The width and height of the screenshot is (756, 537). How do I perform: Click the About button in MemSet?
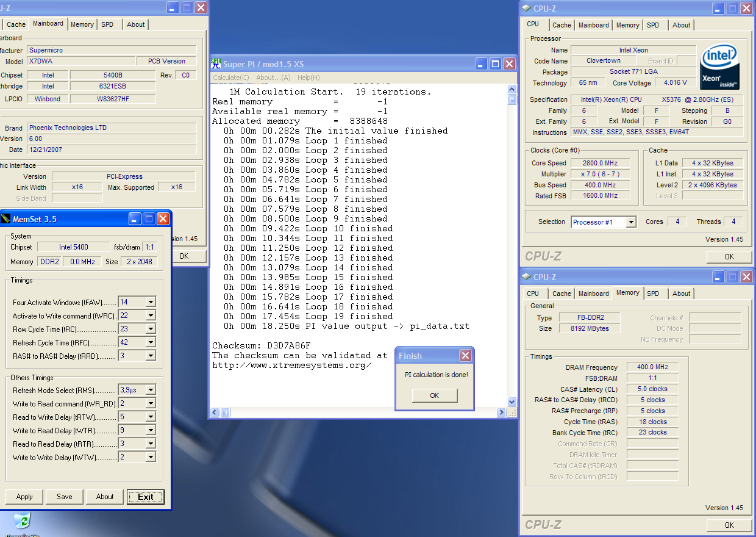click(105, 497)
